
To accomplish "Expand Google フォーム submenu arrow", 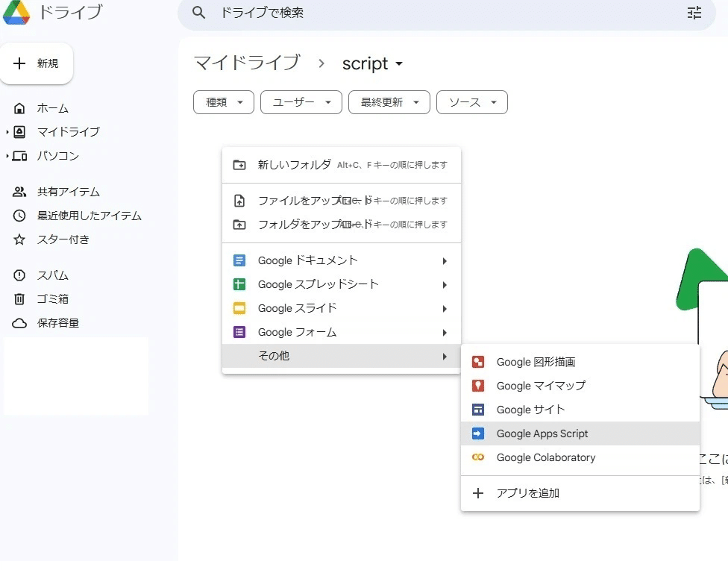I will pos(445,333).
